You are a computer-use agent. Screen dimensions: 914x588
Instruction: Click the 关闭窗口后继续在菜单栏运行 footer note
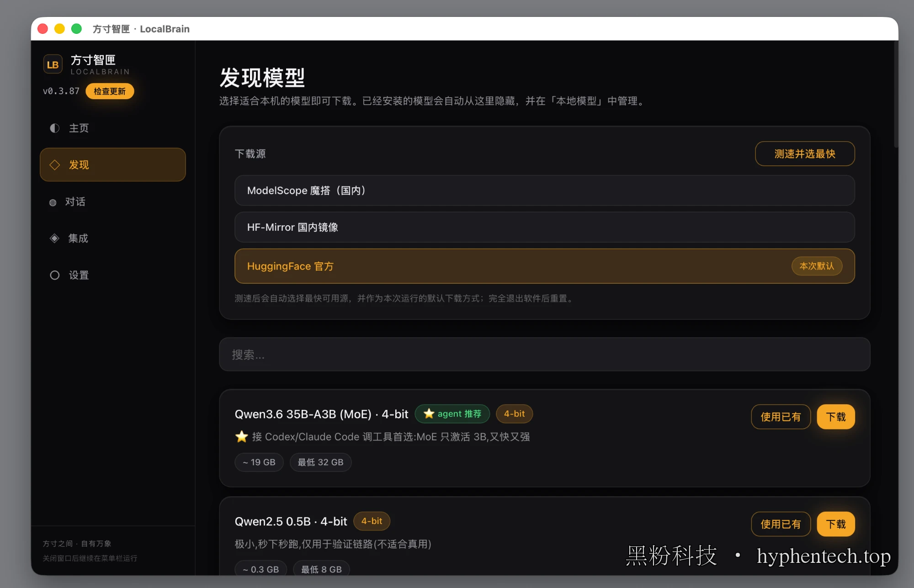(90, 558)
